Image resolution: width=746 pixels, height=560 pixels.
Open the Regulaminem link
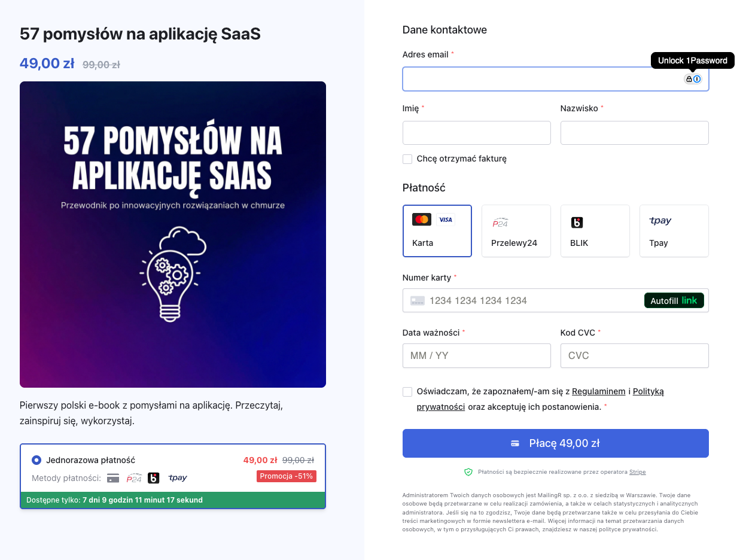point(598,392)
